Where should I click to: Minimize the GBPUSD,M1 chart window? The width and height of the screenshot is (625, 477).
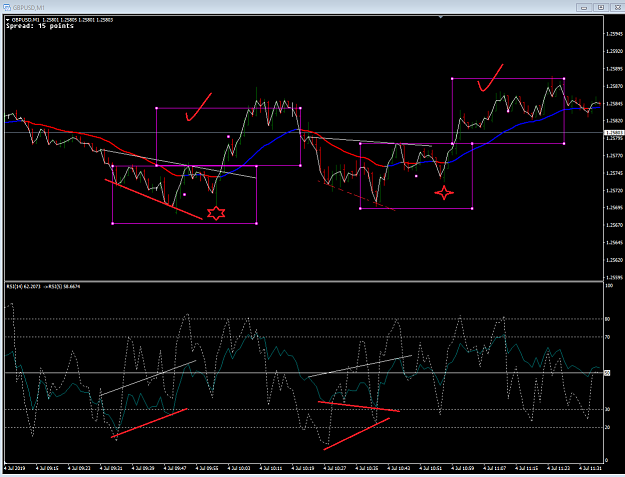tap(584, 8)
